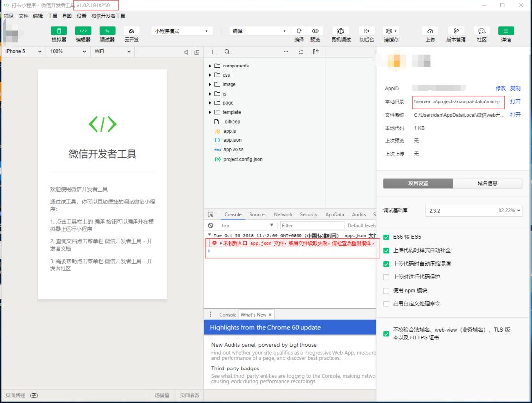Activate the element inspector arrow icon
Screen dimensions: 532x403
pos(211,214)
